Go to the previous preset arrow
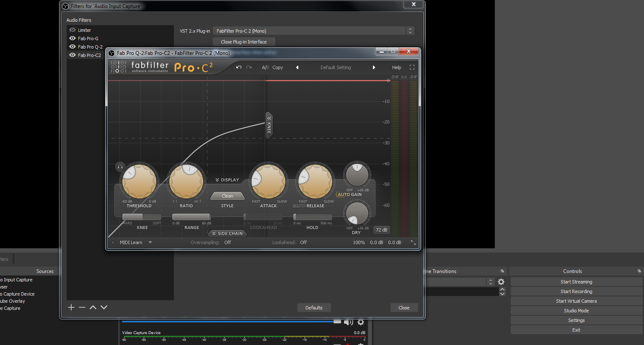 297,67
